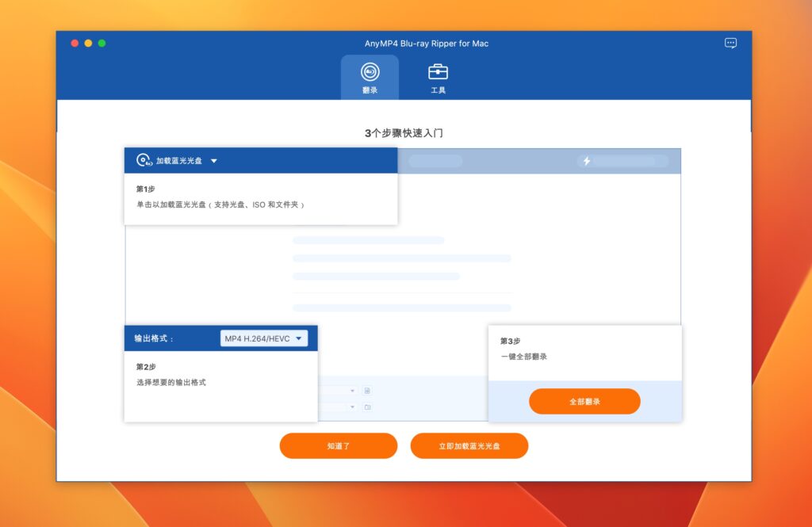The height and width of the screenshot is (527, 812).
Task: Expand the save-path dropdown arrow
Action: pos(351,407)
